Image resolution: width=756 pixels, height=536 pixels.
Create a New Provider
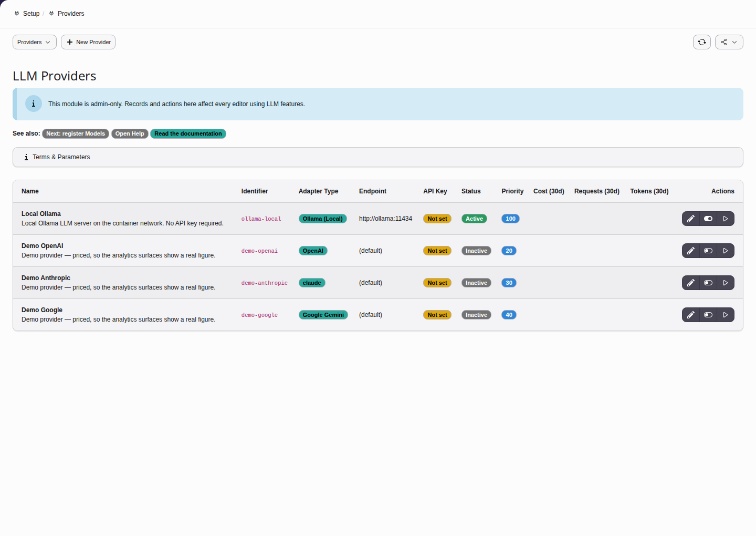click(88, 42)
